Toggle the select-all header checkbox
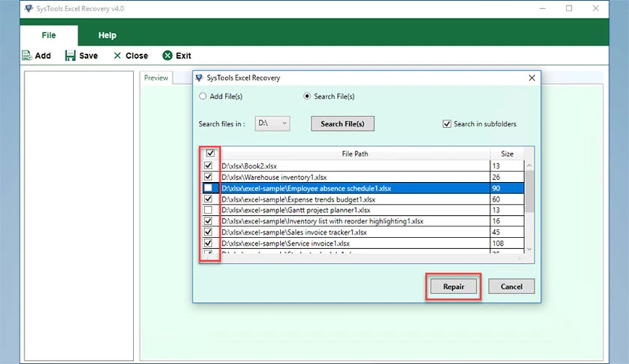 tap(210, 153)
